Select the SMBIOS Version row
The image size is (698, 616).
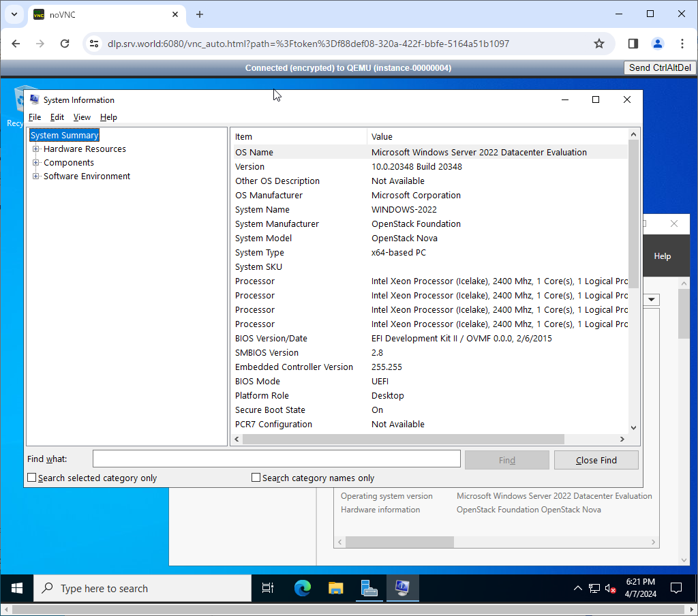pyautogui.click(x=431, y=352)
